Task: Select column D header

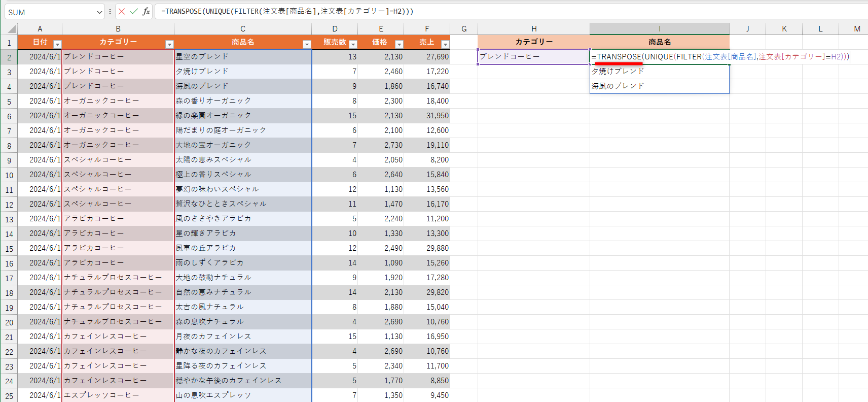Action: [335, 29]
